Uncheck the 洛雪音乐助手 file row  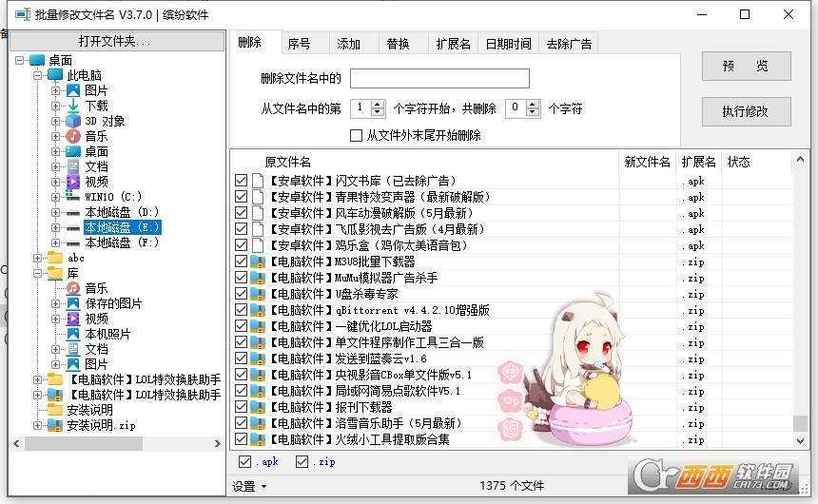click(241, 424)
